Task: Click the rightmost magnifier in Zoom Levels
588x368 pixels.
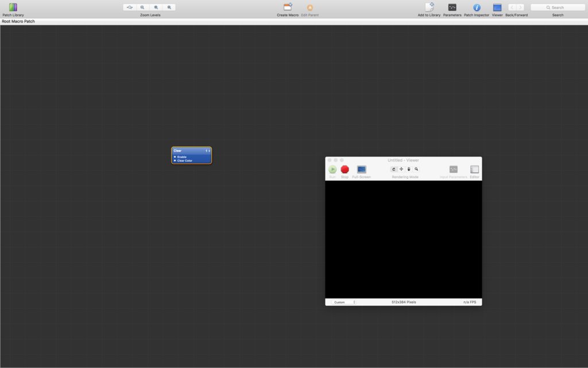Action: (169, 7)
